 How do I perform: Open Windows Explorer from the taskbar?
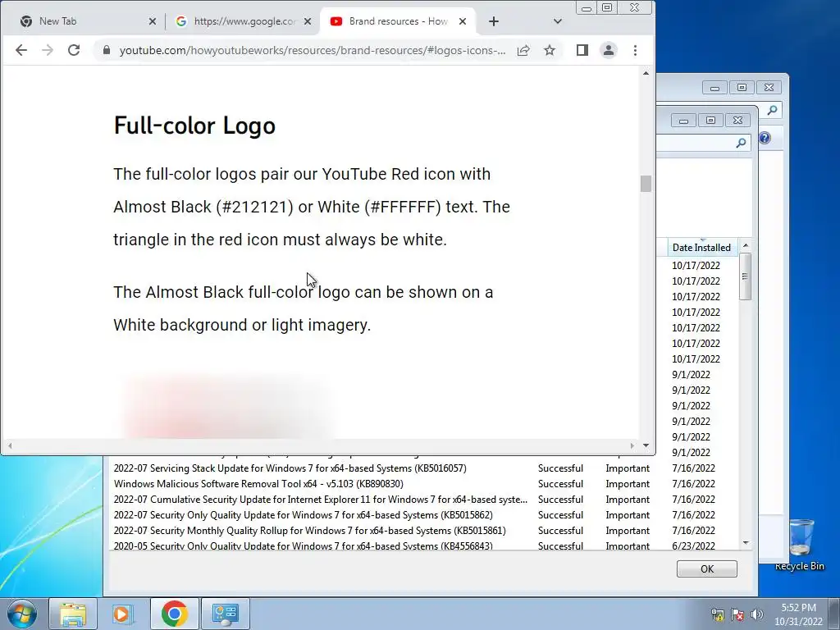point(73,614)
